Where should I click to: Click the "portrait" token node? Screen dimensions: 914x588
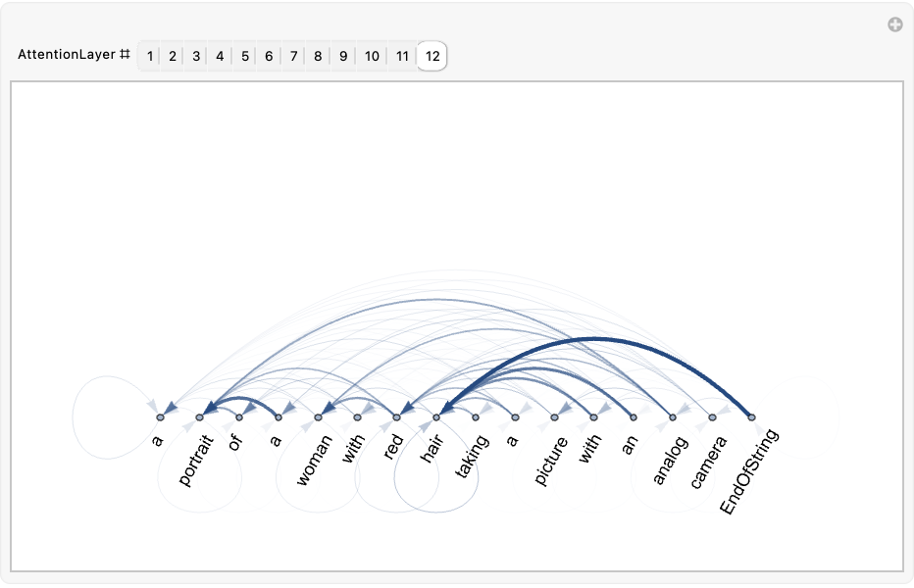(x=199, y=417)
